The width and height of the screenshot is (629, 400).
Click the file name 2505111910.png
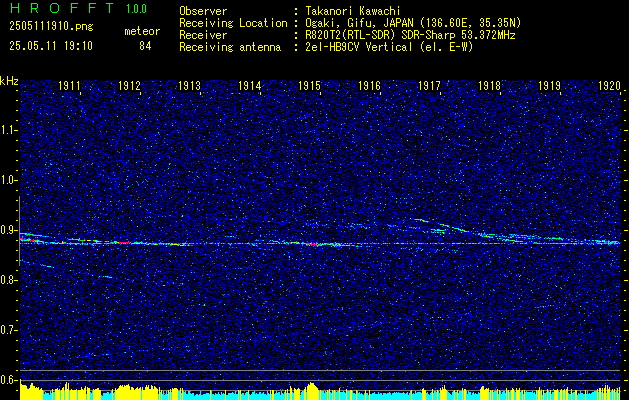coord(51,26)
